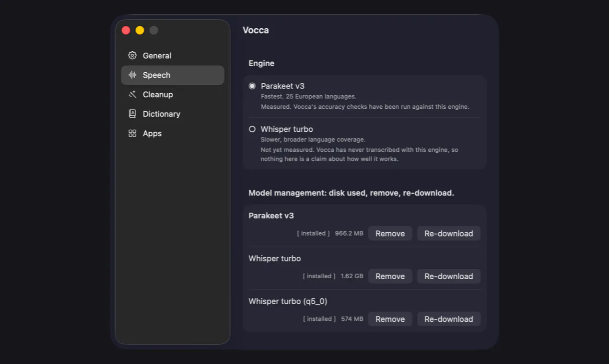Select the Speech sidebar item
609x364 pixels.
(x=173, y=75)
